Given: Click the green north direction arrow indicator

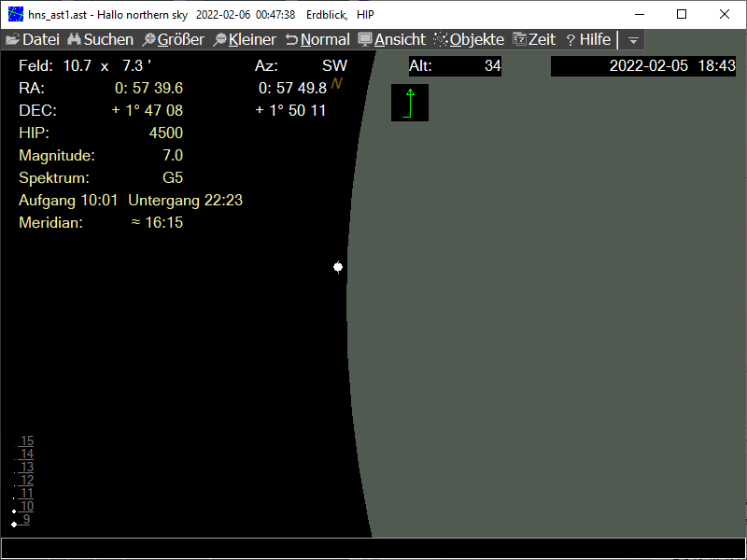Looking at the screenshot, I should pyautogui.click(x=409, y=103).
